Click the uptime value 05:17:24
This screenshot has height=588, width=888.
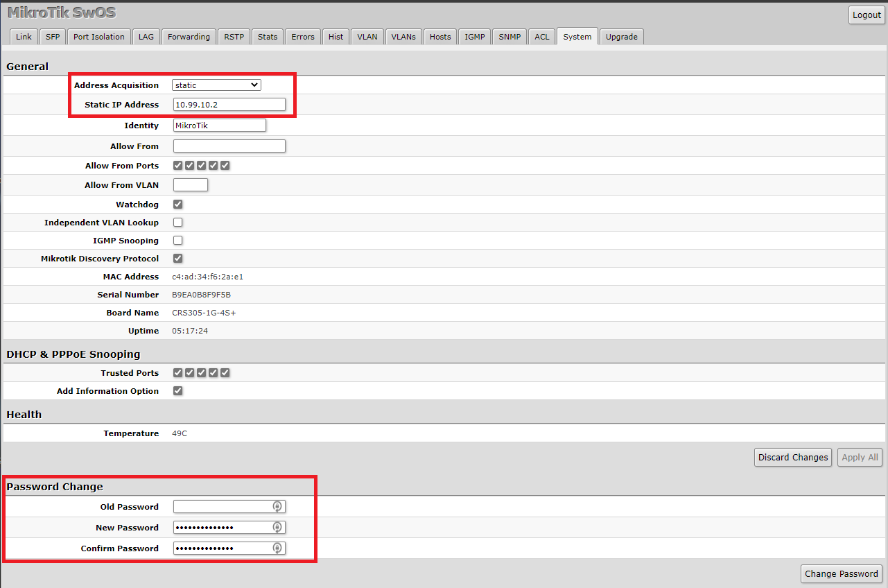[190, 331]
